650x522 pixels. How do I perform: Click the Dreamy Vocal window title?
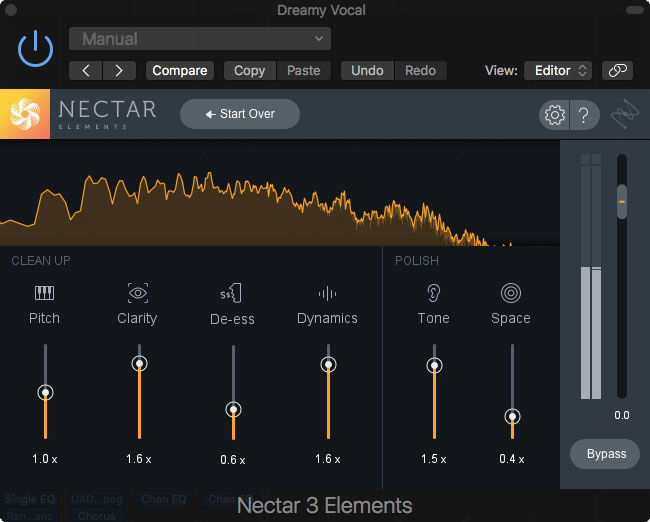(x=321, y=10)
